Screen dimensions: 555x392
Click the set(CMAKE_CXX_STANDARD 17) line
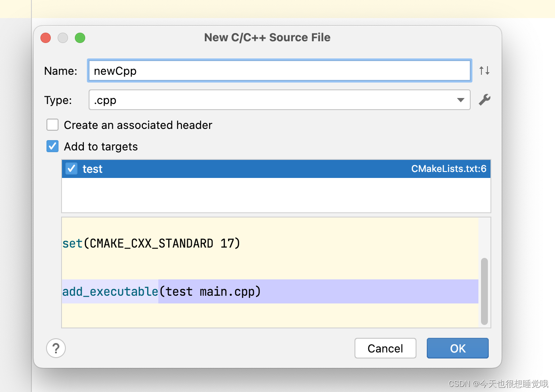click(151, 244)
